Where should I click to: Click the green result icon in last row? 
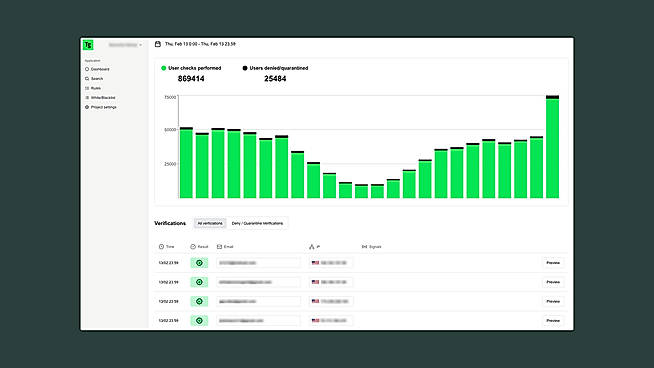199,320
